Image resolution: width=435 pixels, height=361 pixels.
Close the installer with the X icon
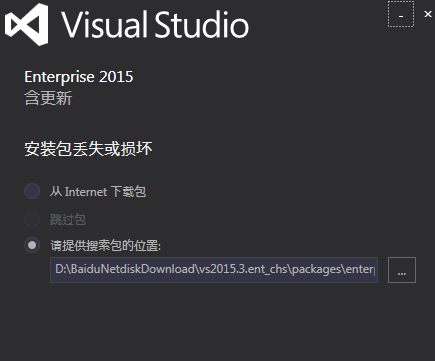click(x=428, y=14)
